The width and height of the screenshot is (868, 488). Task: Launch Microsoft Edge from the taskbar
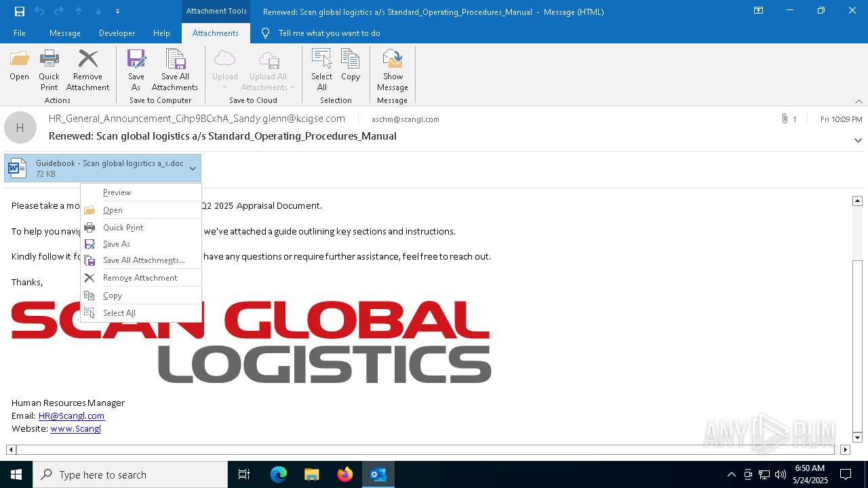[x=279, y=474]
